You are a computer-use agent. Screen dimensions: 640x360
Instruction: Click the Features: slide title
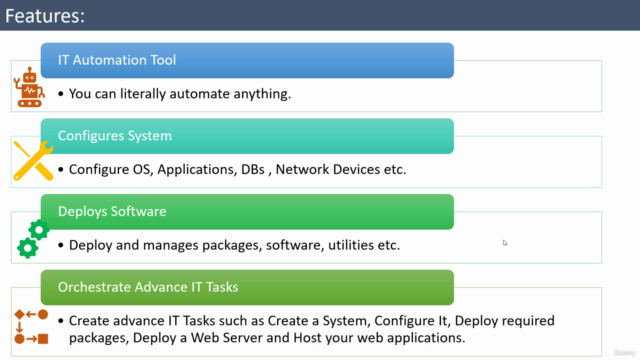(x=45, y=16)
